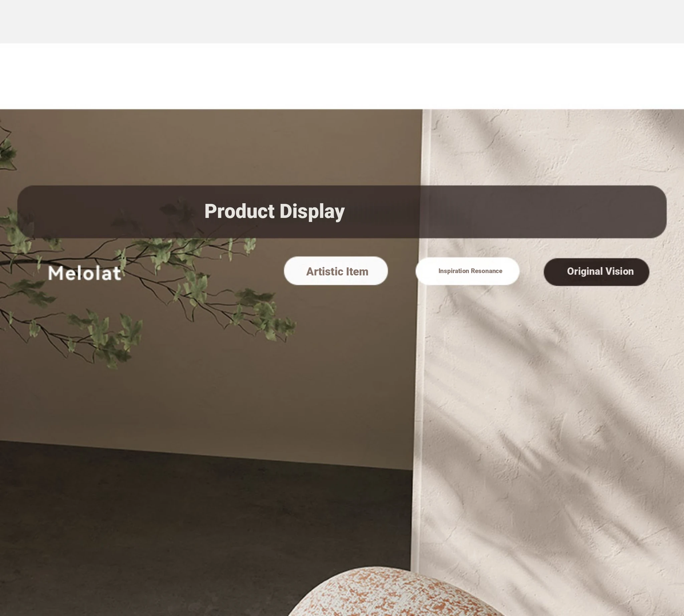Open the Original Vision dark button

coord(596,272)
